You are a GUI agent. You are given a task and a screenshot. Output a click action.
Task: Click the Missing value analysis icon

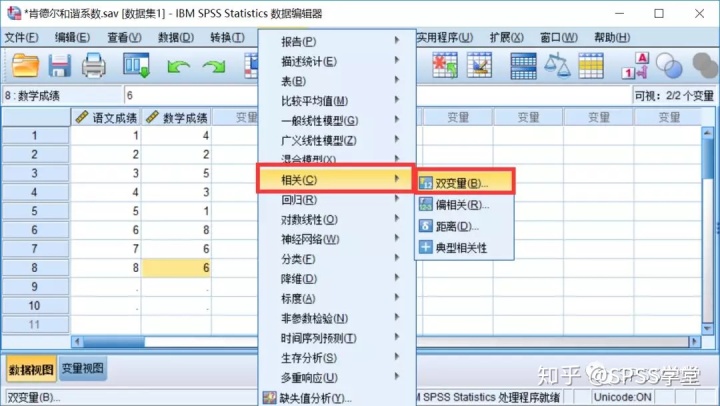[x=270, y=398]
